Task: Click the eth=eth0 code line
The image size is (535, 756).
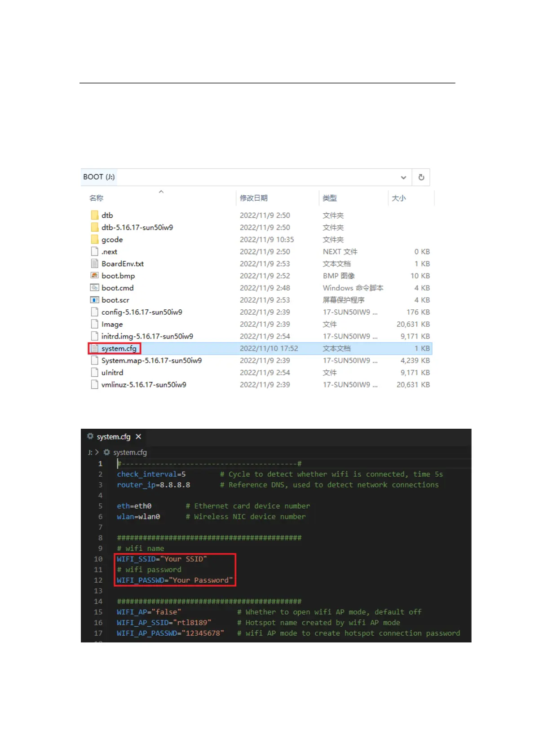Action: click(x=134, y=506)
